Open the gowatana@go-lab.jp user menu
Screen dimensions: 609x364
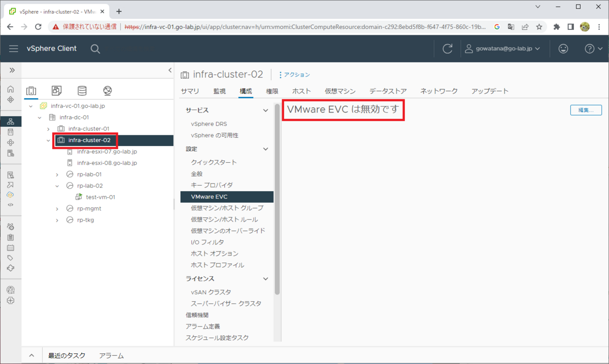(x=502, y=49)
